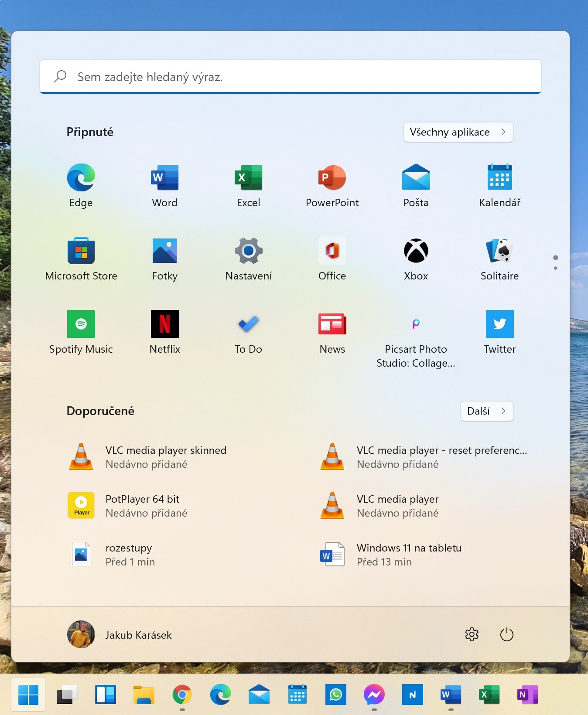Launch the Xbox app

pos(416,259)
